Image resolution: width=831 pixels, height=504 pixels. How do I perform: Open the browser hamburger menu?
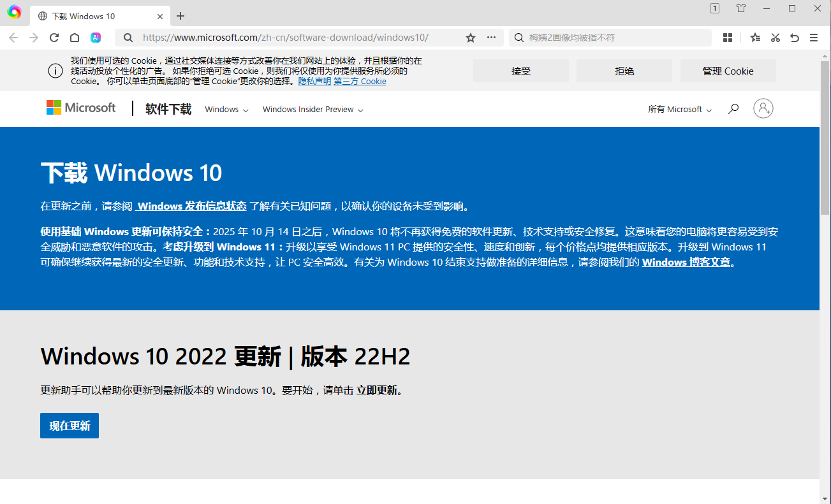click(x=814, y=38)
